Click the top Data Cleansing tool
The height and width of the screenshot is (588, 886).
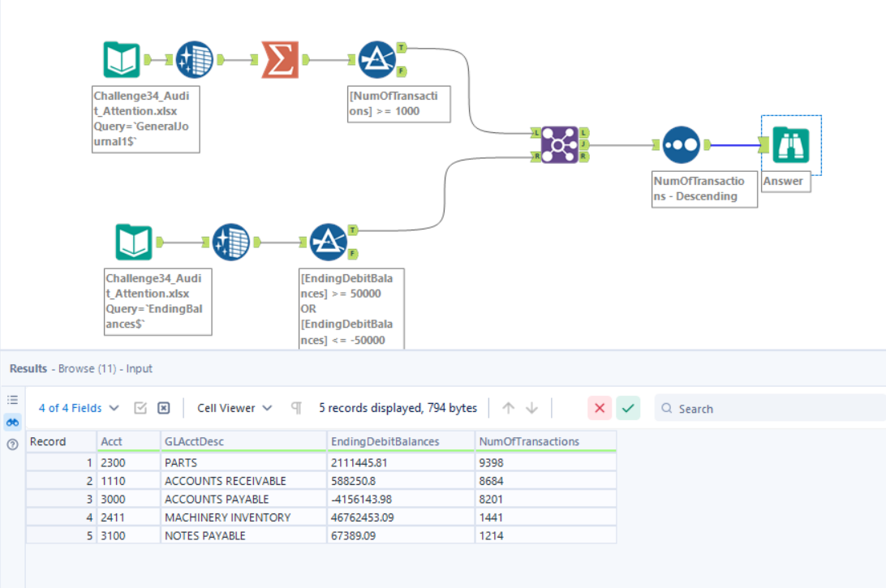click(x=195, y=60)
